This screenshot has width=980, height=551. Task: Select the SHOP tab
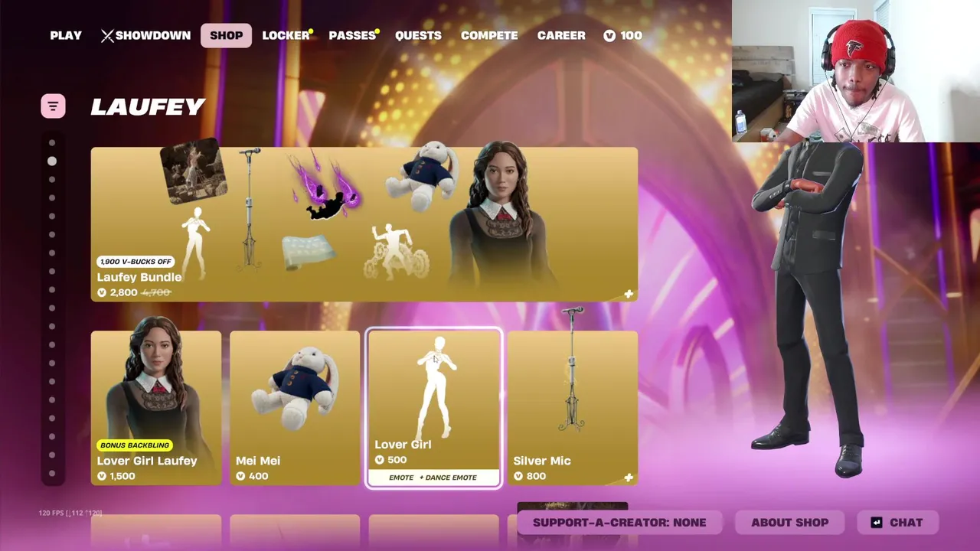226,35
